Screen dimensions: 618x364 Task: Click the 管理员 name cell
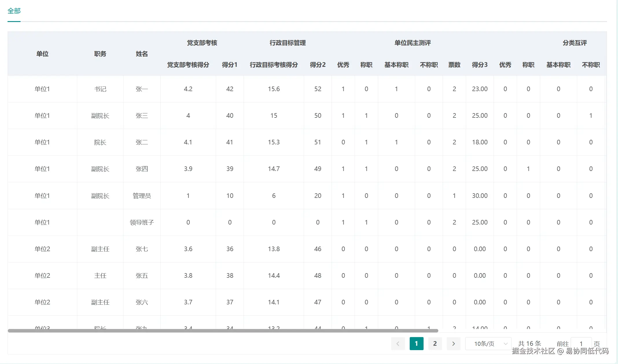142,196
